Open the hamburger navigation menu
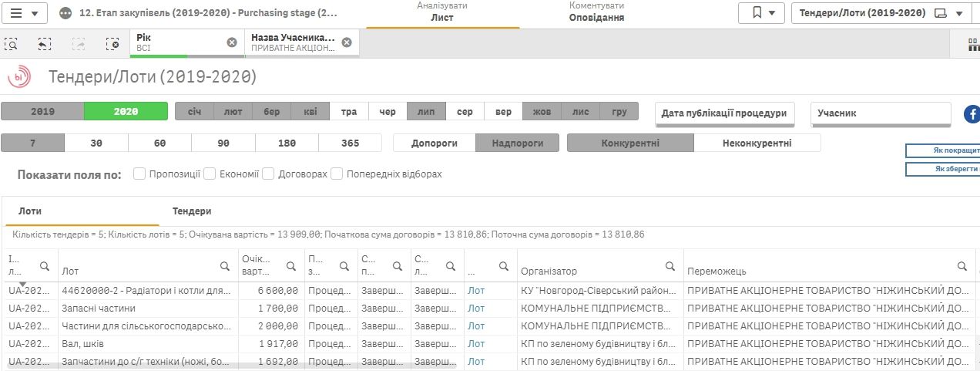The width and height of the screenshot is (980, 371). tap(25, 13)
